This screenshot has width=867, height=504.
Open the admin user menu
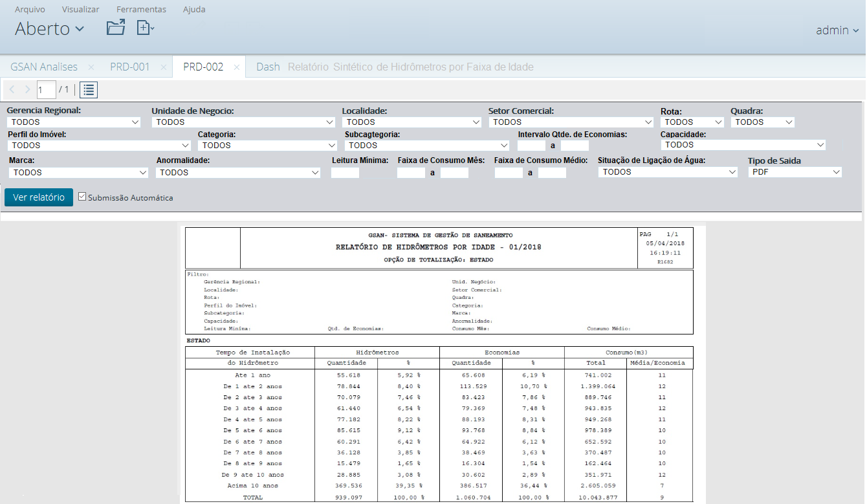[x=837, y=30]
